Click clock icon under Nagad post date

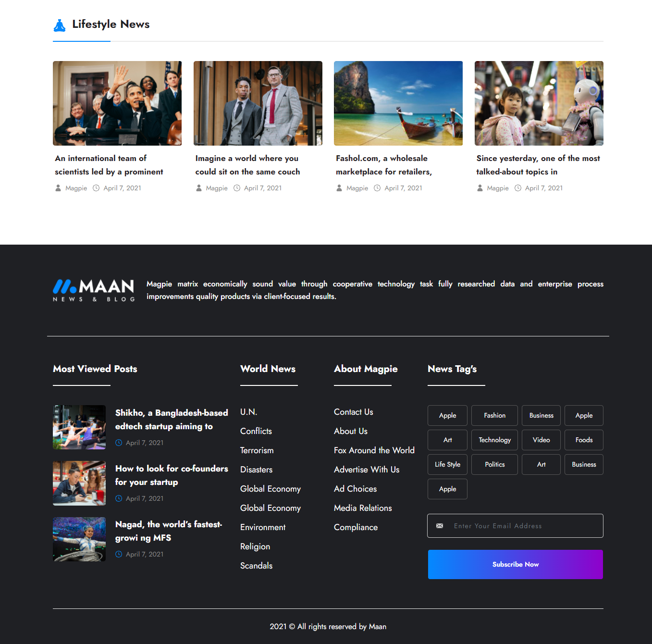pos(119,554)
